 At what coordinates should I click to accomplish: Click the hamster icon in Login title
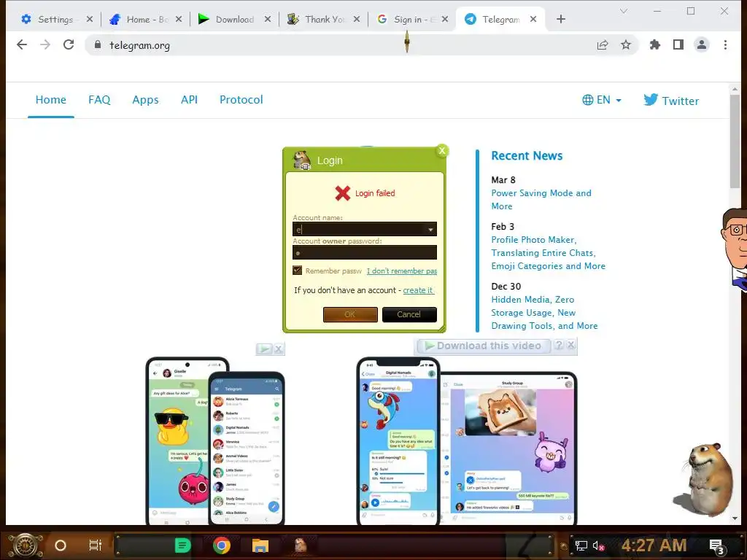[x=301, y=160]
